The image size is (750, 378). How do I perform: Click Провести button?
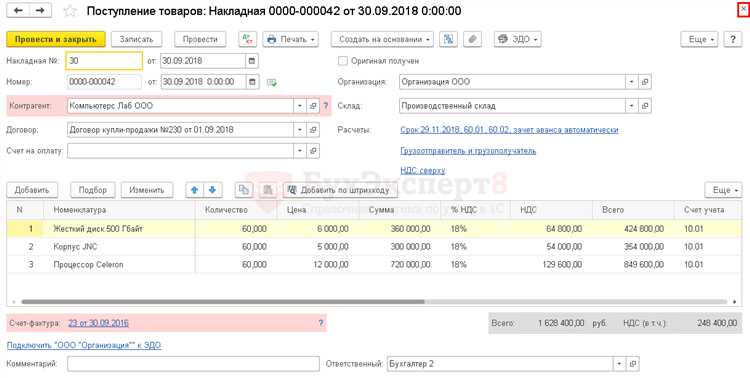coord(200,39)
